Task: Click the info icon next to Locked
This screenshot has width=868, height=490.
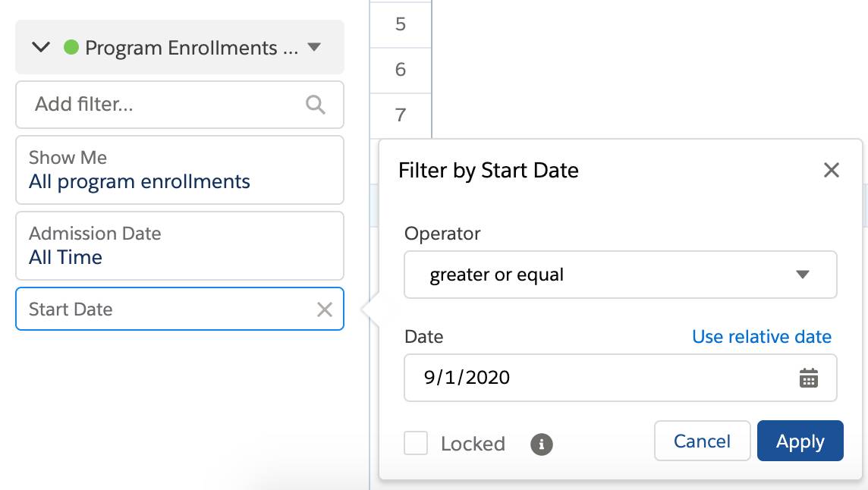Action: [x=541, y=444]
